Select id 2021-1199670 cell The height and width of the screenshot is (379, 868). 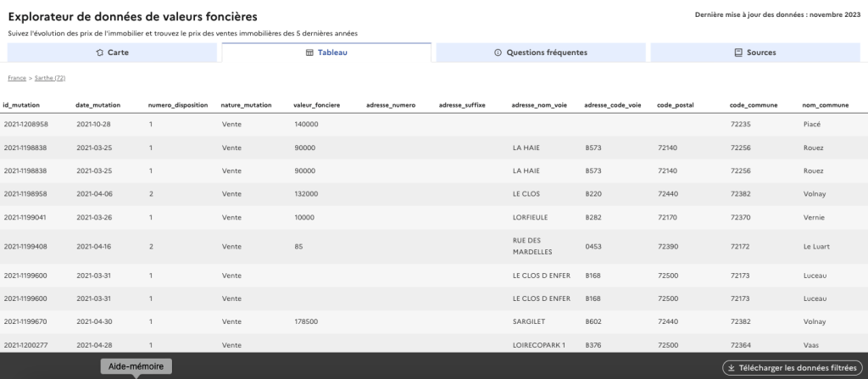[x=25, y=322]
